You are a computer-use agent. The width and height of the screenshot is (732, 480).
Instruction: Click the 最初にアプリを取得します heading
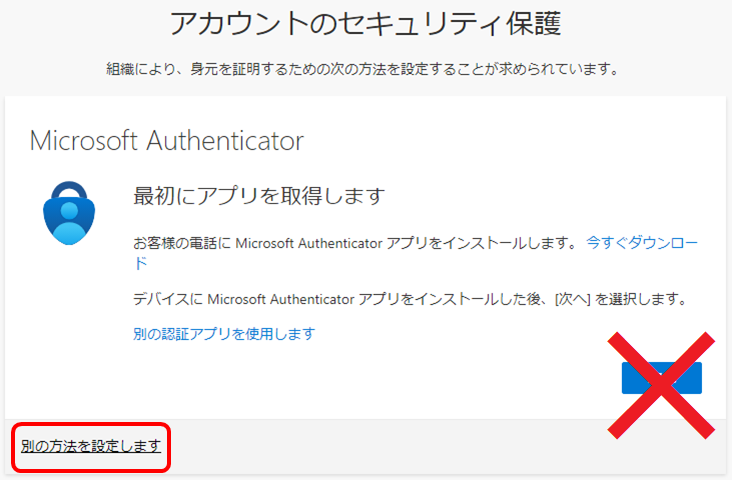coord(259,195)
